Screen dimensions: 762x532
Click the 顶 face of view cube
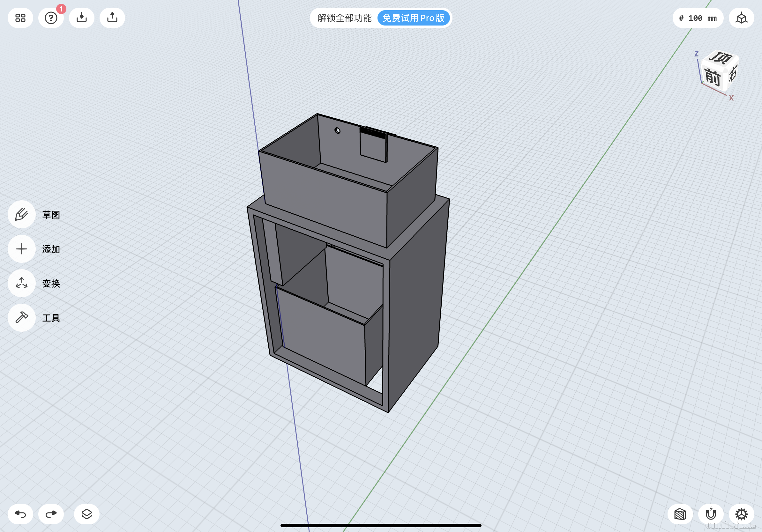coord(720,58)
